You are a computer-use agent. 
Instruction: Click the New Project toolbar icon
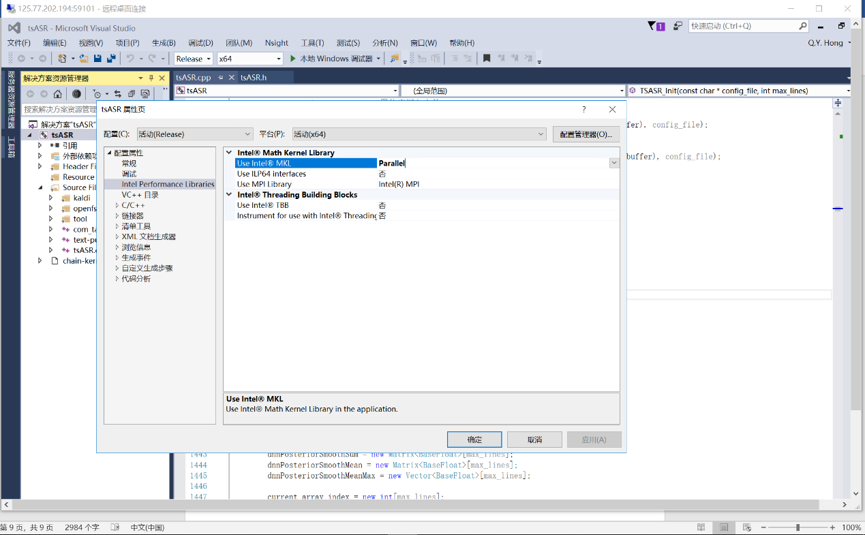[x=62, y=58]
